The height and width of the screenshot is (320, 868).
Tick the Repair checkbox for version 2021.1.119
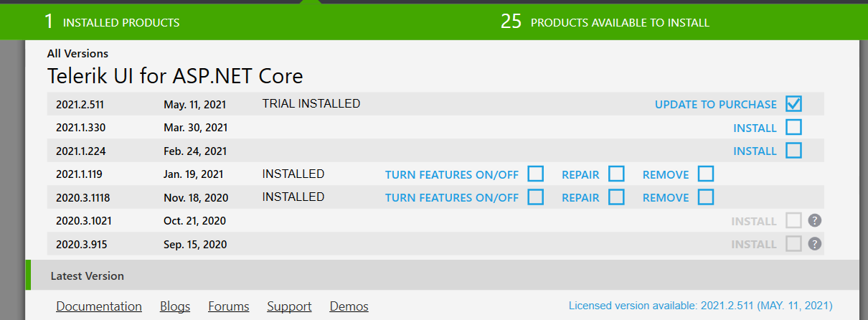point(616,174)
